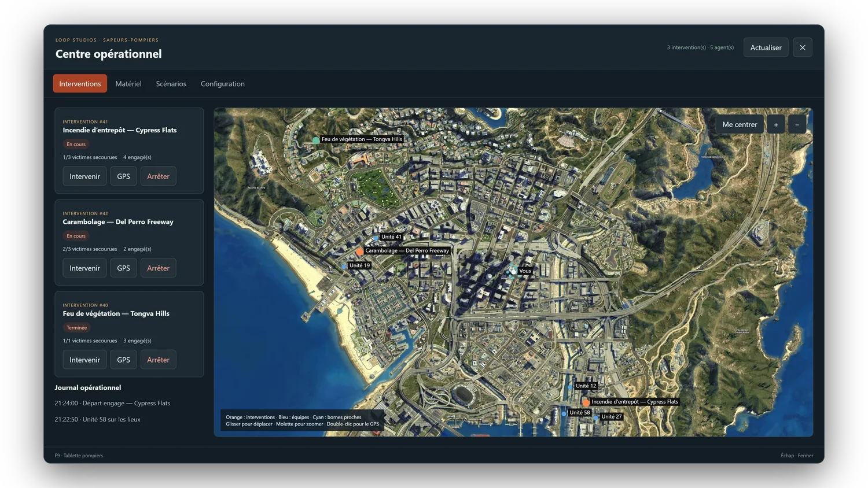Select the Feu de végétation cyan marker
Image resolution: width=868 pixels, height=488 pixels.
pyautogui.click(x=316, y=140)
